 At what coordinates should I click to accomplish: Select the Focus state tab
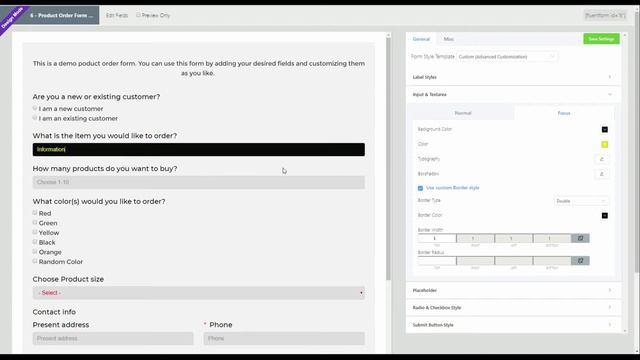(564, 113)
